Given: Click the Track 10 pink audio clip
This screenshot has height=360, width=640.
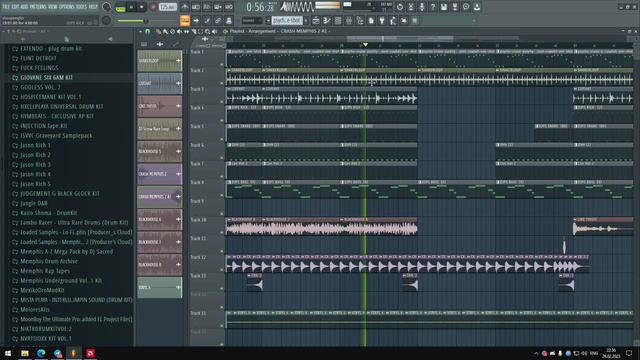Looking at the screenshot, I should tap(322, 226).
